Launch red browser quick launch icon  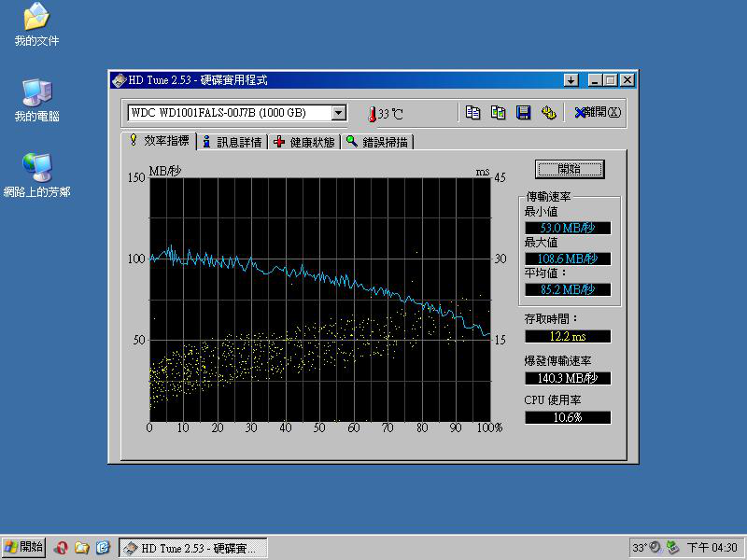tap(61, 548)
